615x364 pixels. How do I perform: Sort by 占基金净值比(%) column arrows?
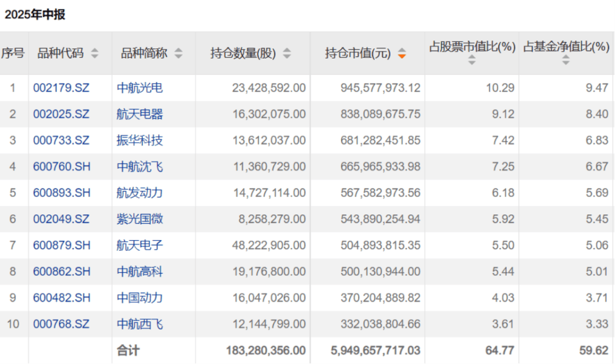565,60
